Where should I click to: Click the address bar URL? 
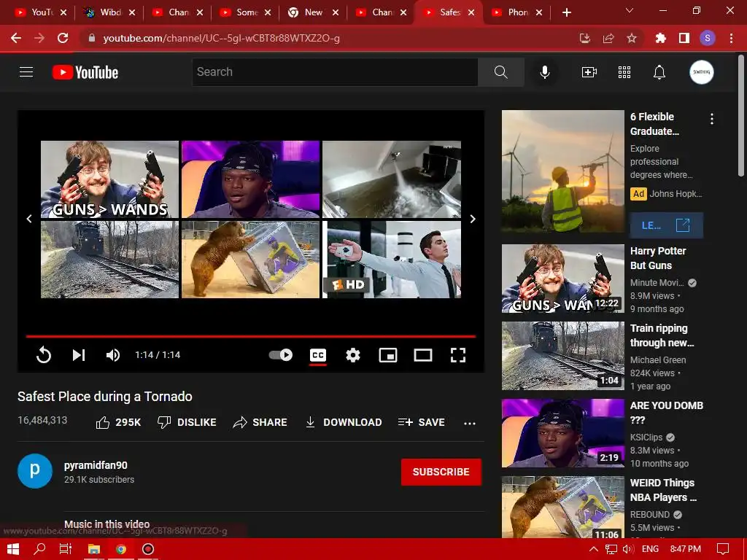[221, 38]
